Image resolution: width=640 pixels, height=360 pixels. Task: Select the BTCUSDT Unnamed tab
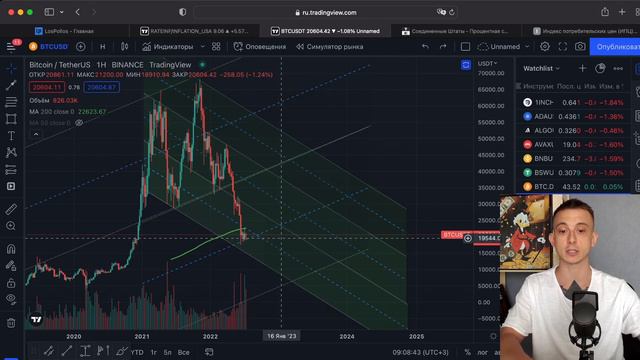(325, 31)
